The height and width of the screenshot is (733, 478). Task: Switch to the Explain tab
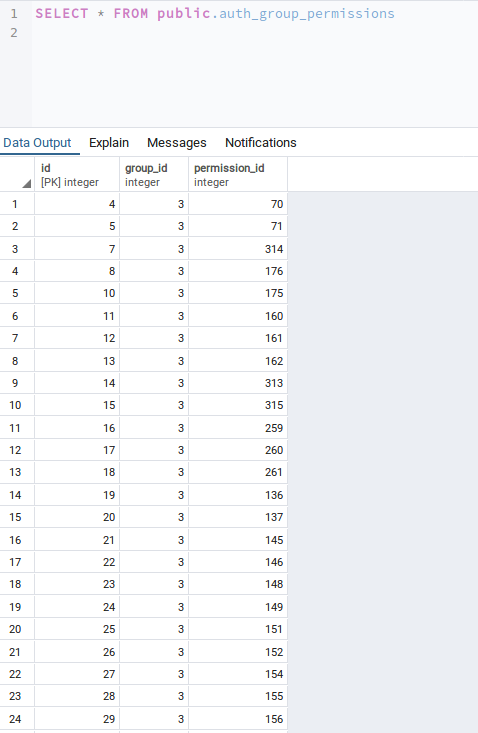click(x=109, y=143)
